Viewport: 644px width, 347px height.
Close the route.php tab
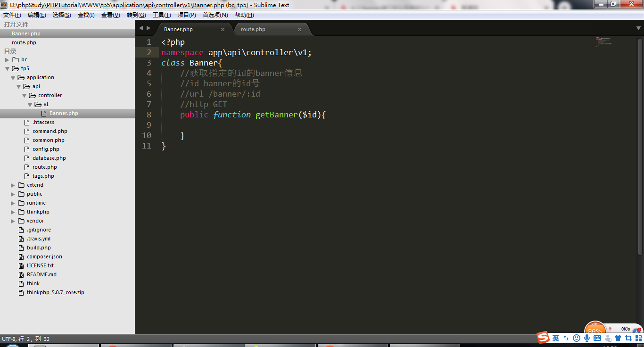click(299, 29)
